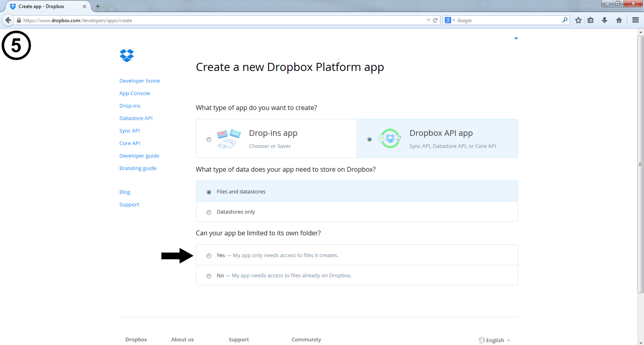Visit the Blog link in sidebar
Screen dimensions: 644x345
pyautogui.click(x=125, y=192)
